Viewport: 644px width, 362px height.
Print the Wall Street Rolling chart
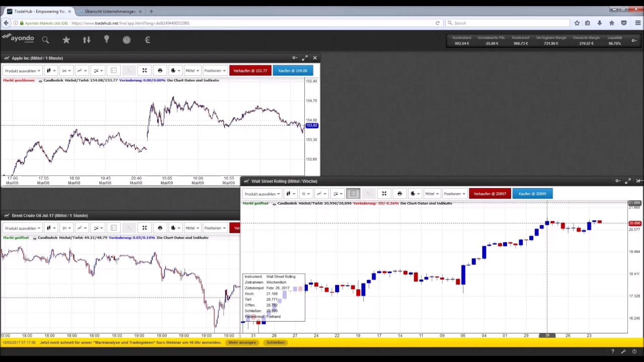(399, 194)
